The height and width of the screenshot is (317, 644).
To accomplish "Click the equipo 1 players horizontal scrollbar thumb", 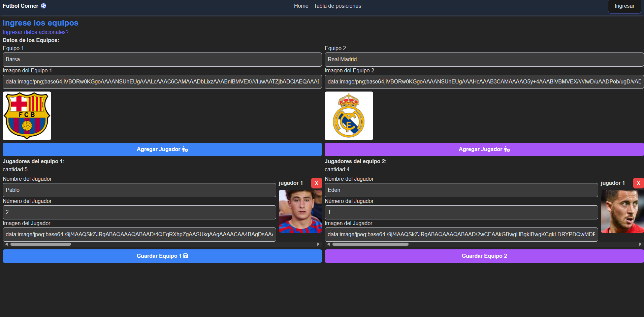I will click(x=41, y=244).
